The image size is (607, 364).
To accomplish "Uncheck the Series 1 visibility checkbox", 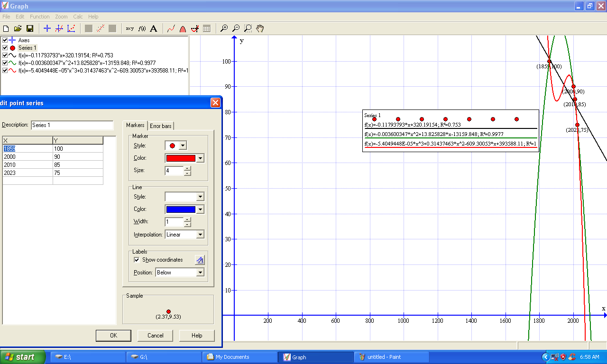I will [x=5, y=48].
